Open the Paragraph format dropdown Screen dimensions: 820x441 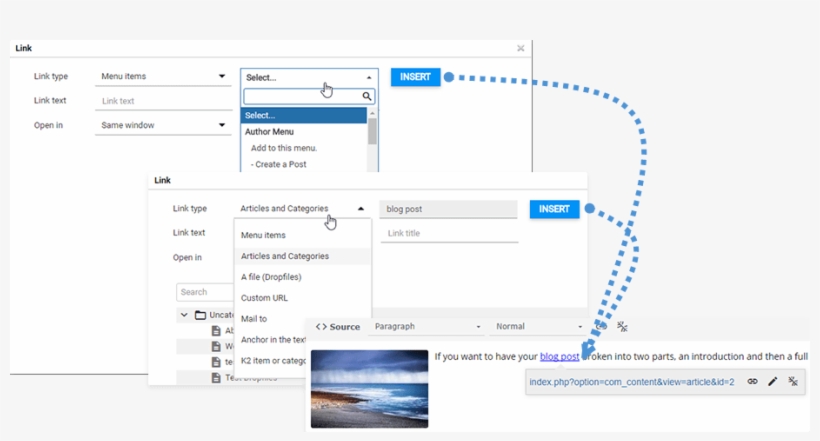(x=426, y=326)
